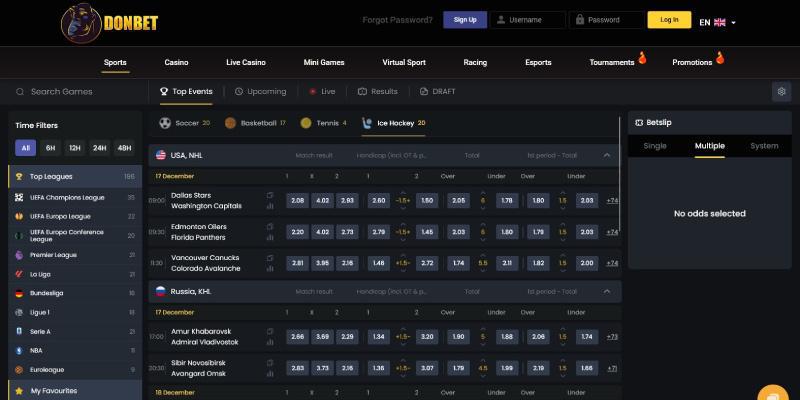The height and width of the screenshot is (400, 800).
Task: Enable the 24H time filter
Action: click(x=99, y=147)
